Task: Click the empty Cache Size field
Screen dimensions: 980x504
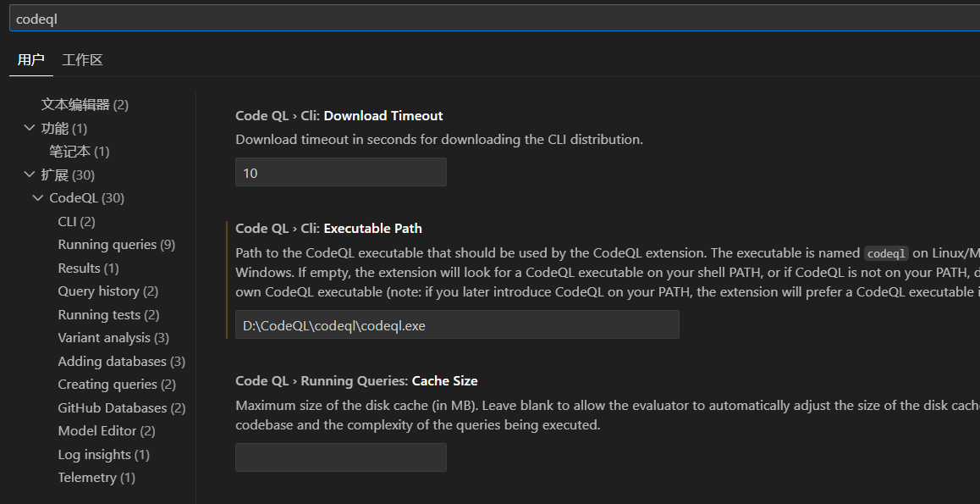Action: click(x=340, y=457)
